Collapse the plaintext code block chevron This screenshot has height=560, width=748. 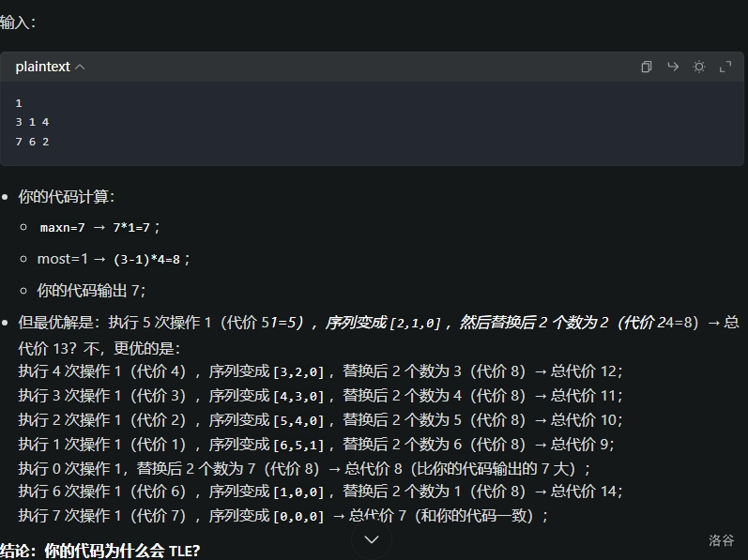pos(80,67)
